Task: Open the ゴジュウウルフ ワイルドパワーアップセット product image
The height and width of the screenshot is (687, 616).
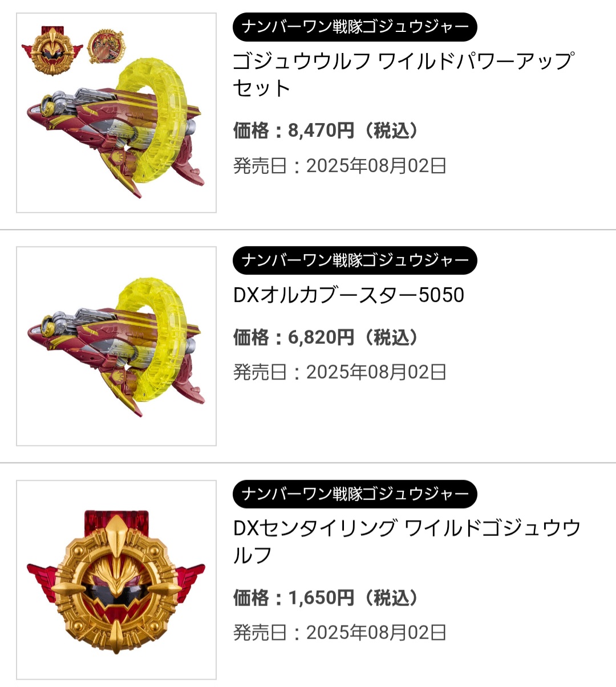Action: click(116, 113)
